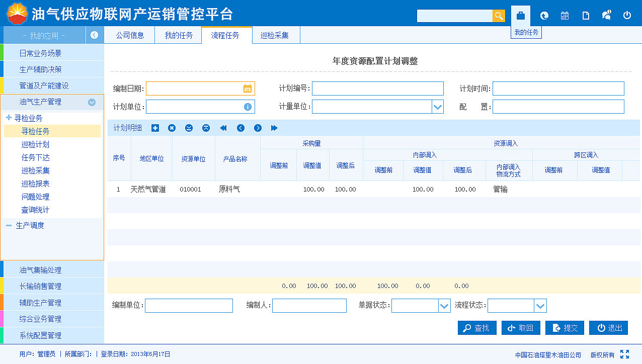Open 系统配置管理 sidebar menu
The image size is (642, 364).
[52, 335]
